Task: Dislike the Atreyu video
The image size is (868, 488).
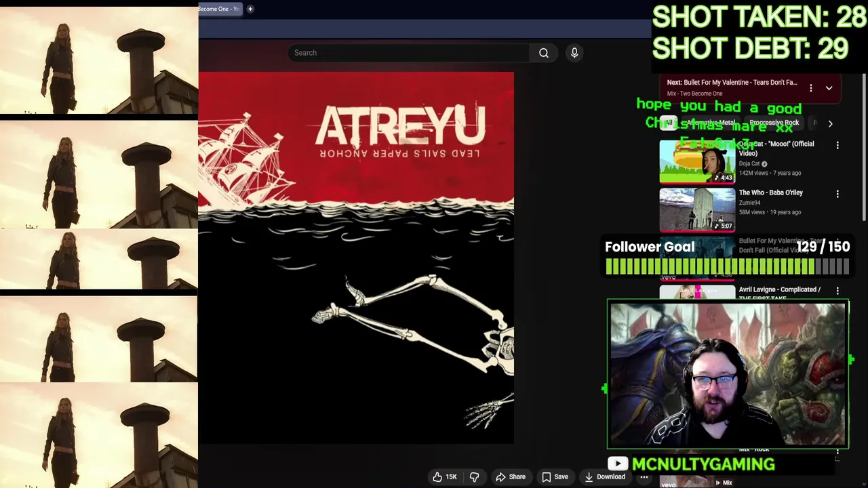Action: tap(475, 476)
